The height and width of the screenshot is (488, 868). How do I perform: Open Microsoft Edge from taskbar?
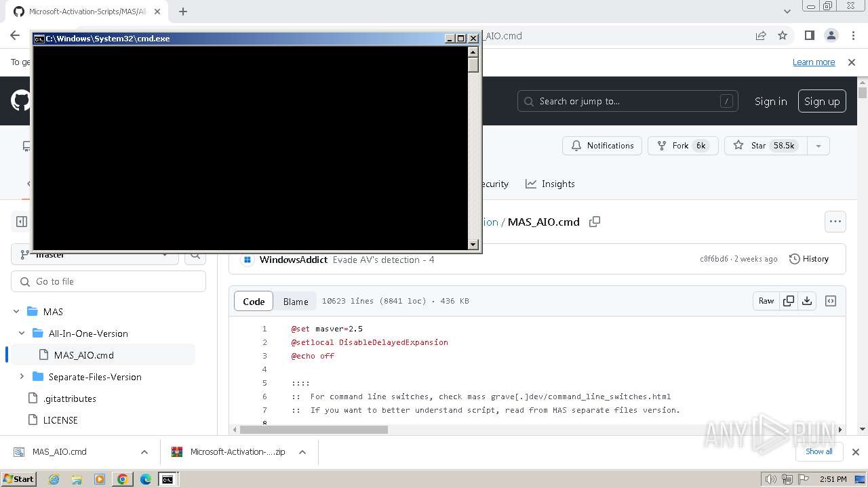tap(146, 479)
